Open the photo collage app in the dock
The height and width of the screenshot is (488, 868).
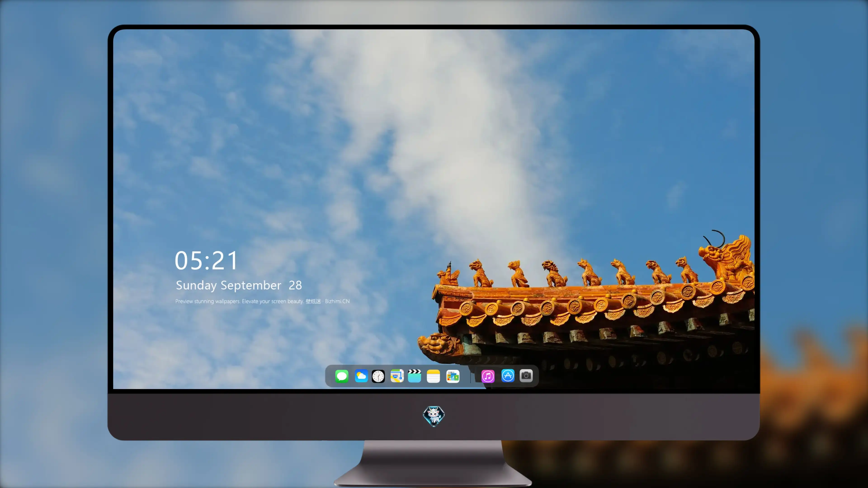453,376
